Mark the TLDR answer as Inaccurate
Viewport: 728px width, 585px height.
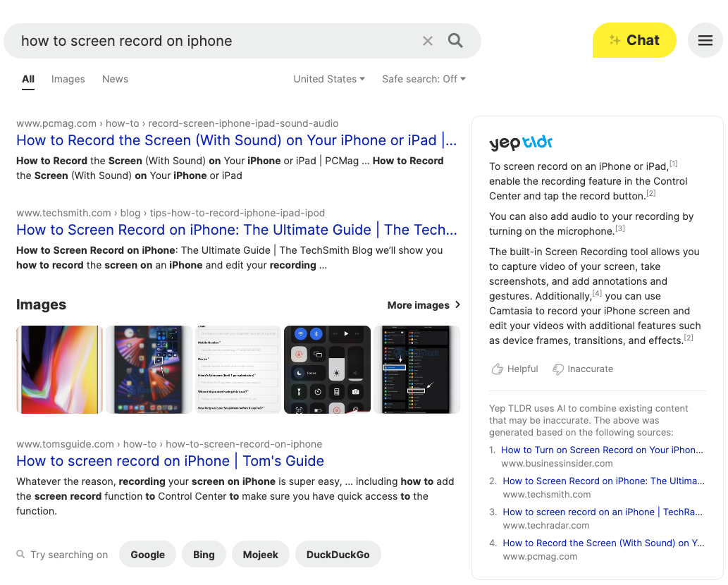[x=583, y=369]
